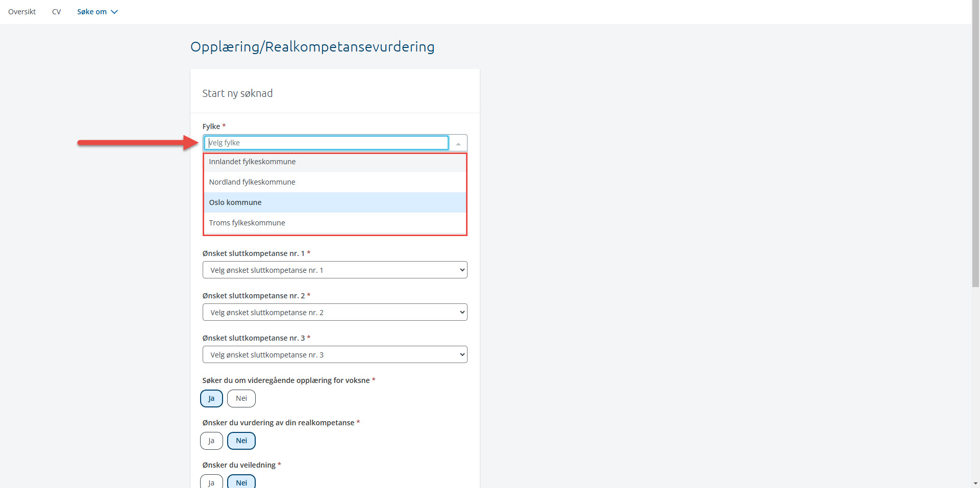Choose Ja for vurdering av realkompetanse
The width and height of the screenshot is (980, 488).
[x=211, y=441]
